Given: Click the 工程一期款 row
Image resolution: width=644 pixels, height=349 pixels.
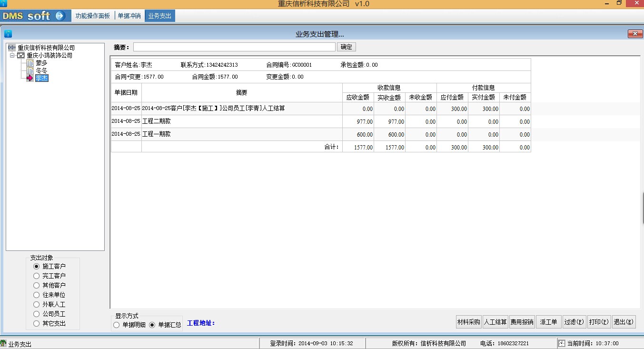Looking at the screenshot, I should coord(321,134).
